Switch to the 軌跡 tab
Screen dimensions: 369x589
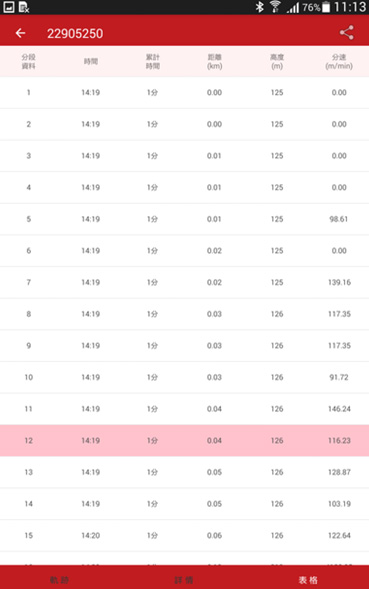pos(60,580)
